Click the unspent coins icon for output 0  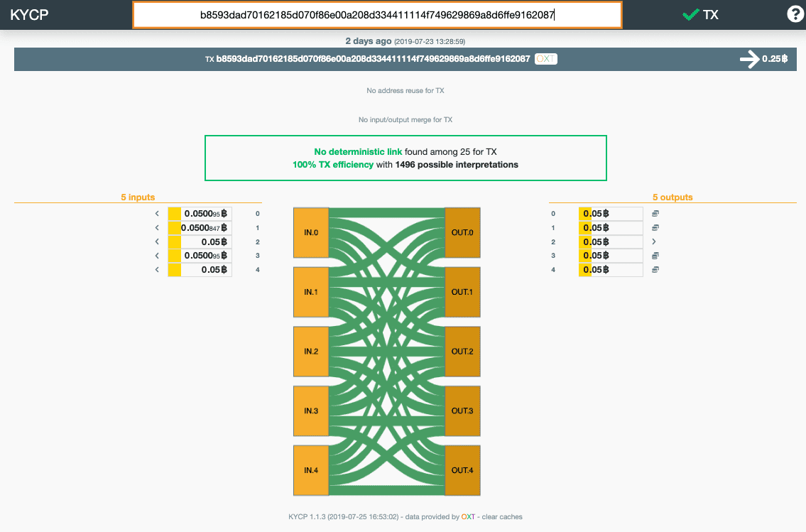pyautogui.click(x=655, y=213)
